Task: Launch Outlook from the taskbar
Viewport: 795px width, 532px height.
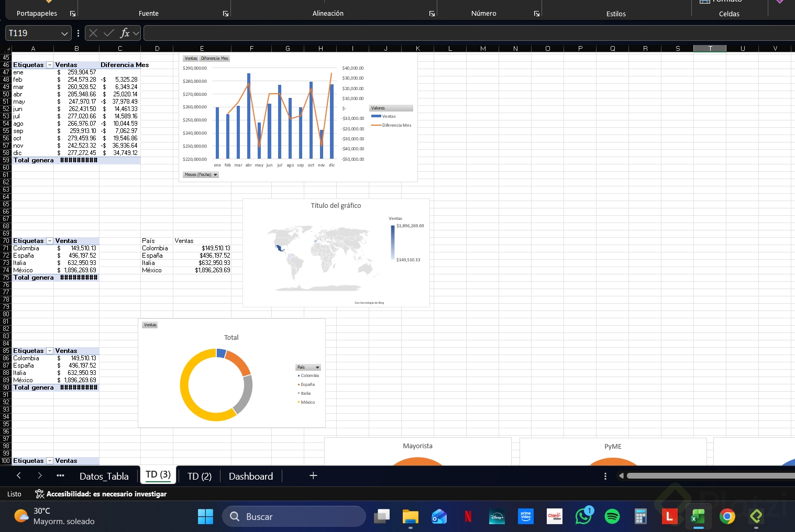Action: click(x=439, y=516)
